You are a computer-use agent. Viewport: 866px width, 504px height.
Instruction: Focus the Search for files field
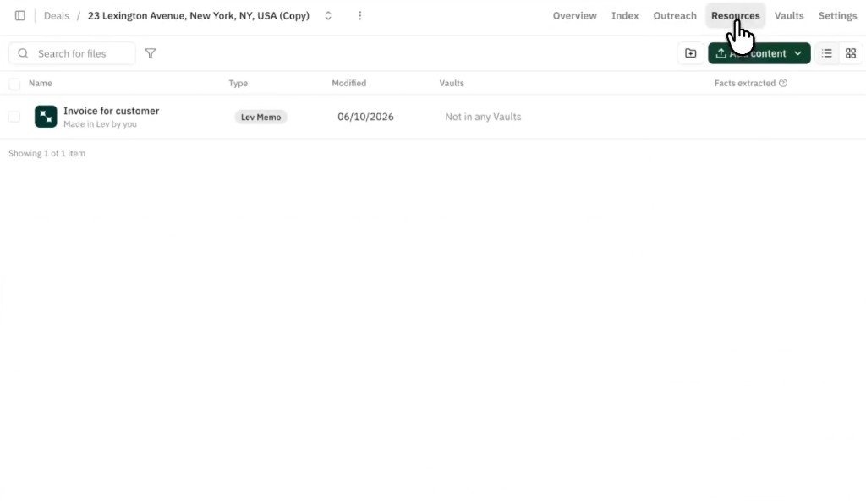(x=73, y=53)
